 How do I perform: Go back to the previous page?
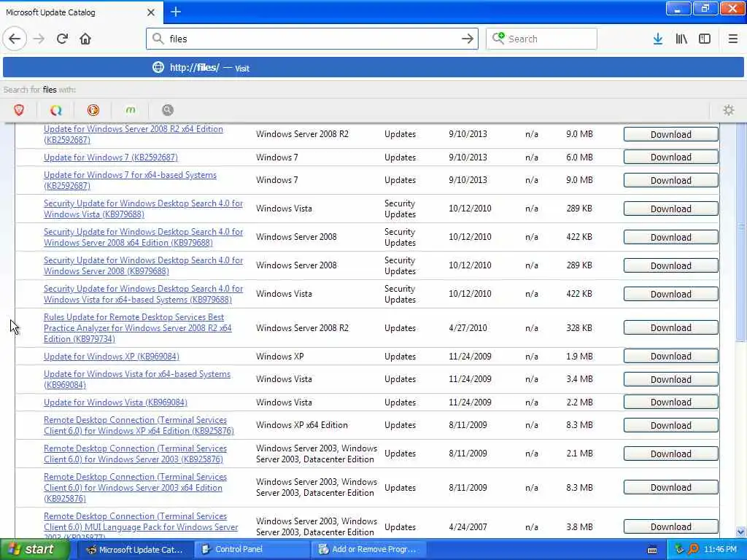click(x=15, y=39)
